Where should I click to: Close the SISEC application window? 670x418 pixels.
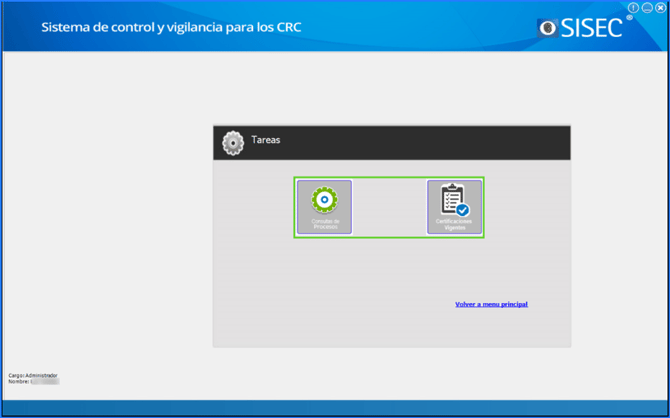pos(660,8)
